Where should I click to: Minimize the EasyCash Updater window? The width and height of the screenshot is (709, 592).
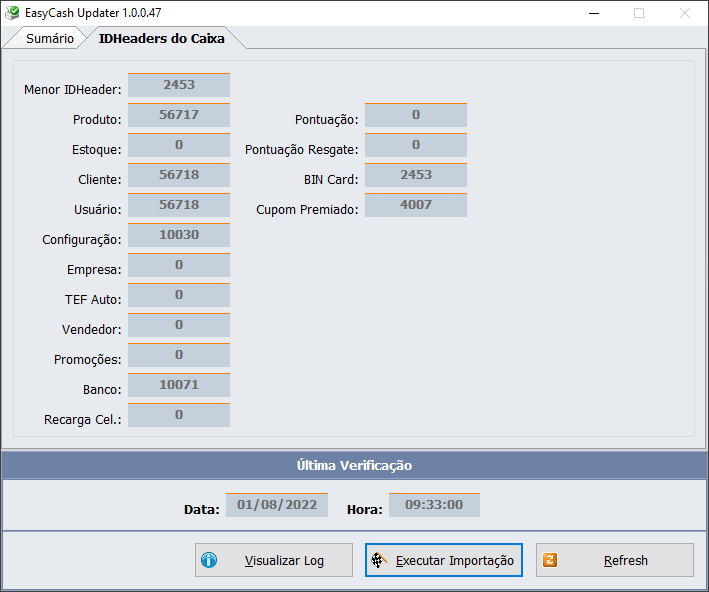[593, 13]
